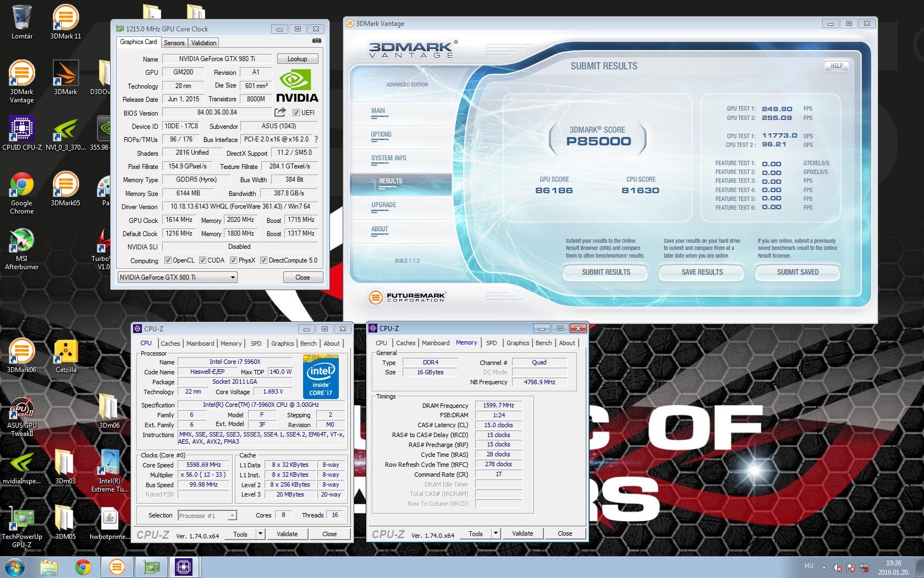Open the 3Dm06 folder on desktop

pyautogui.click(x=109, y=411)
